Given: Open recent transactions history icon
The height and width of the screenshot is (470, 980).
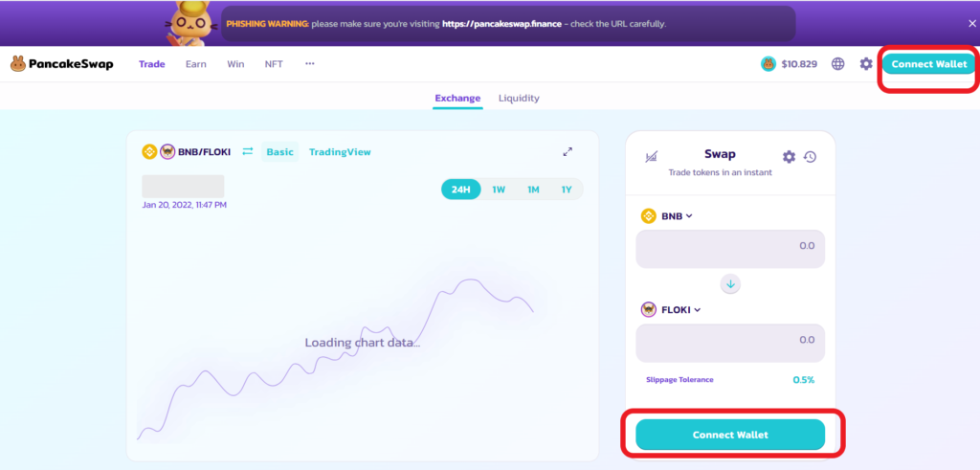Looking at the screenshot, I should click(x=810, y=157).
